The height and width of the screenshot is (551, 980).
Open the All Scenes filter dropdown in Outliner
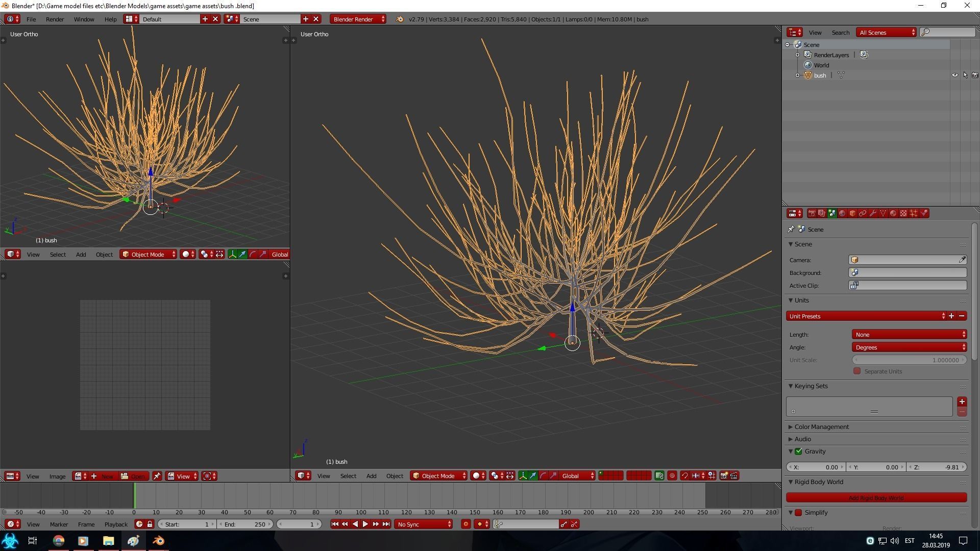(886, 32)
